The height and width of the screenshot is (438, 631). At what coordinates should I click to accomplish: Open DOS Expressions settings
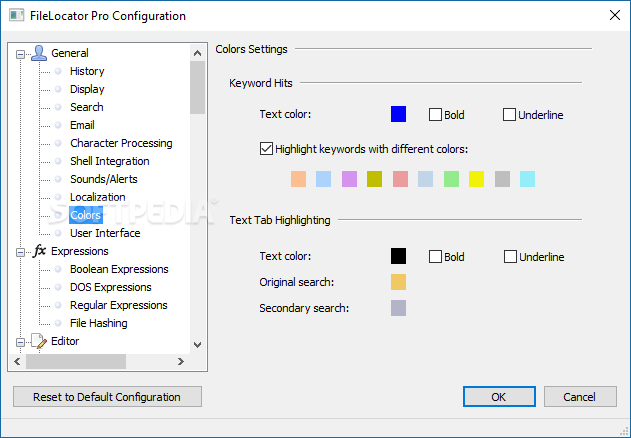pos(111,287)
